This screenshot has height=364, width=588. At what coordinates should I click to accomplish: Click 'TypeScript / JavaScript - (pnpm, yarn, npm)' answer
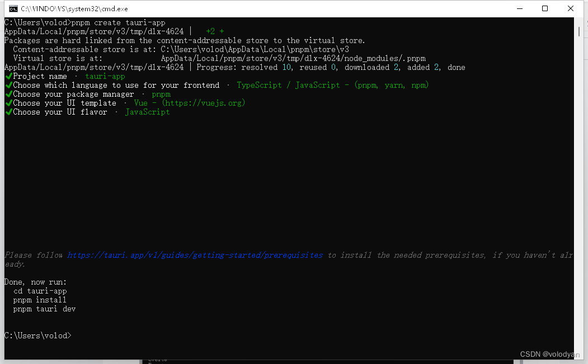pyautogui.click(x=333, y=86)
